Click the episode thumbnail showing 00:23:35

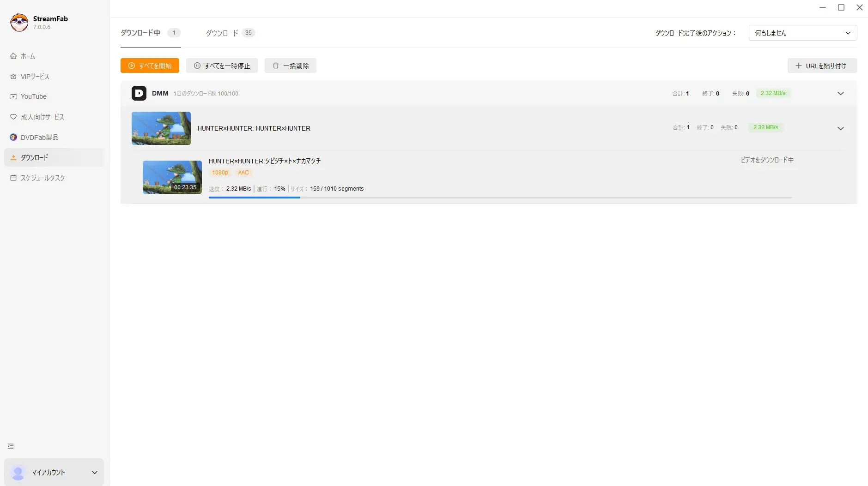[x=172, y=177]
